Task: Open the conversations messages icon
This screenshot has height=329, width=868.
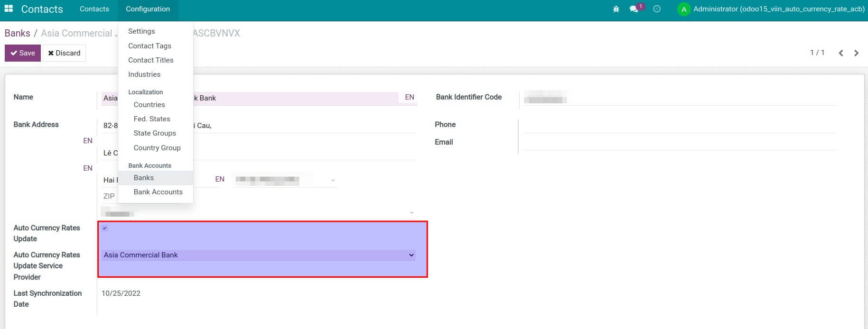Action: (634, 9)
